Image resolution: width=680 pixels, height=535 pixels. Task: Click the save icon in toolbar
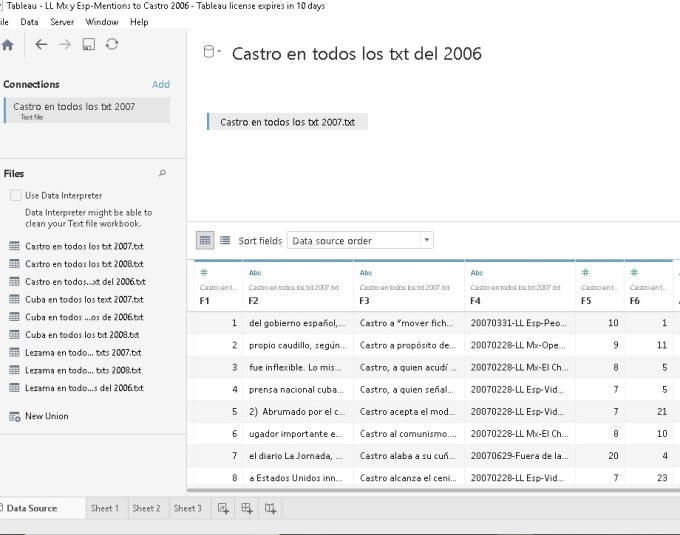[88, 44]
